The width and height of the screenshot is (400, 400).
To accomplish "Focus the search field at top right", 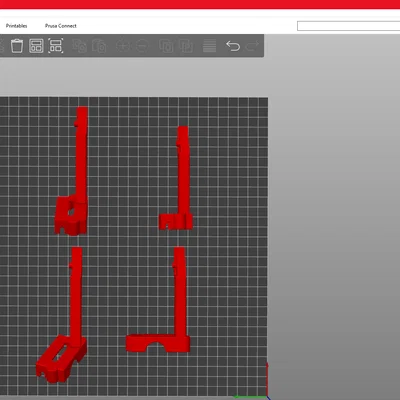I will pos(348,26).
